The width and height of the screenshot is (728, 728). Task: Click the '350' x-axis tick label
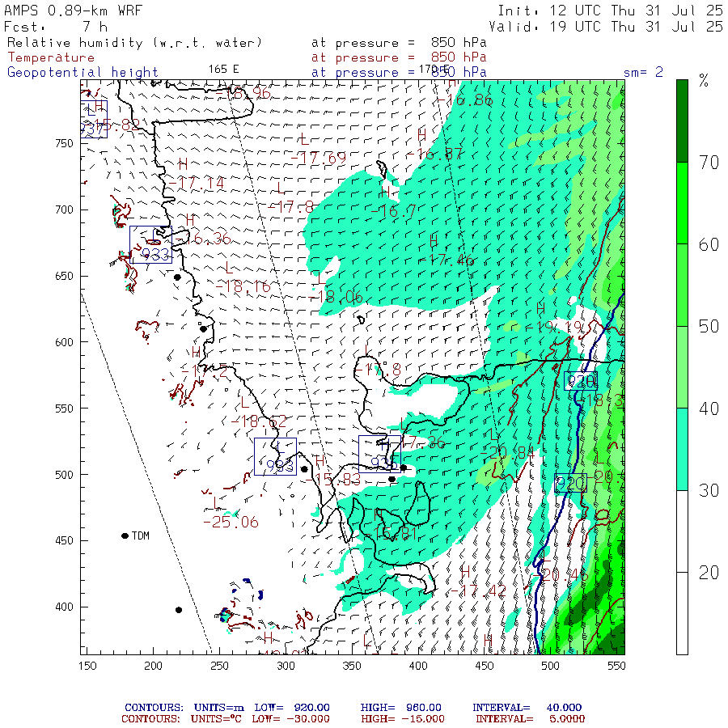(x=352, y=666)
